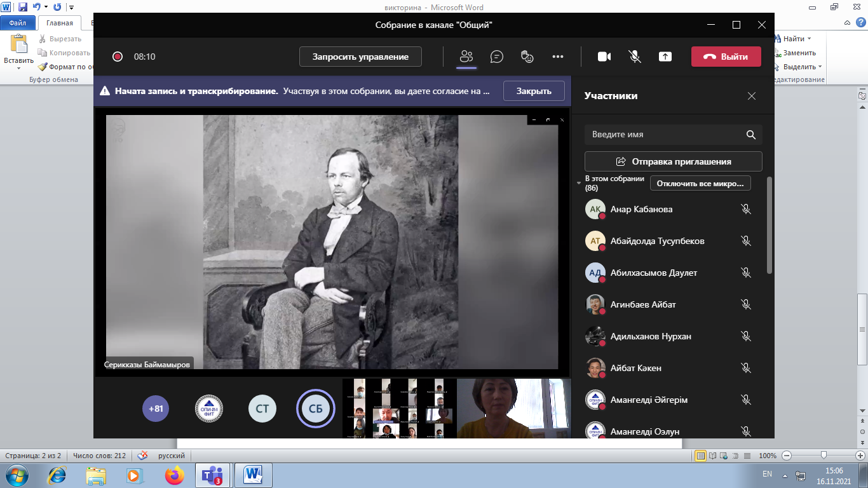868x488 pixels.
Task: Click the СБ participant avatar
Action: click(316, 409)
